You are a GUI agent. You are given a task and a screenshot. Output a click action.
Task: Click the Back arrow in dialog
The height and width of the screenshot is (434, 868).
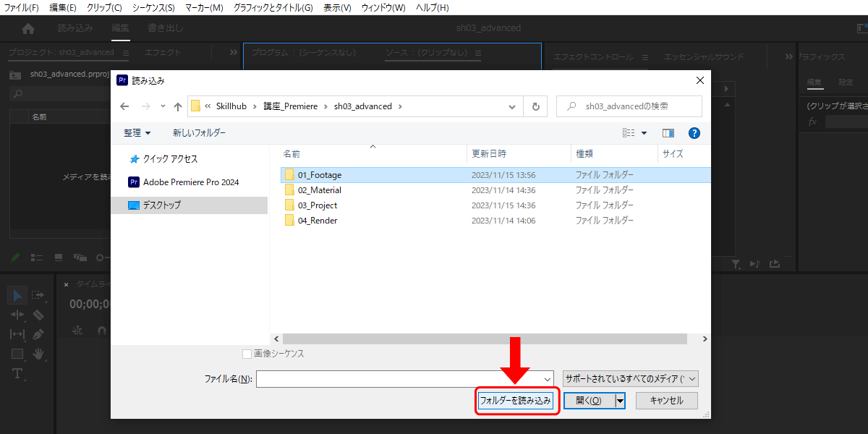point(124,106)
